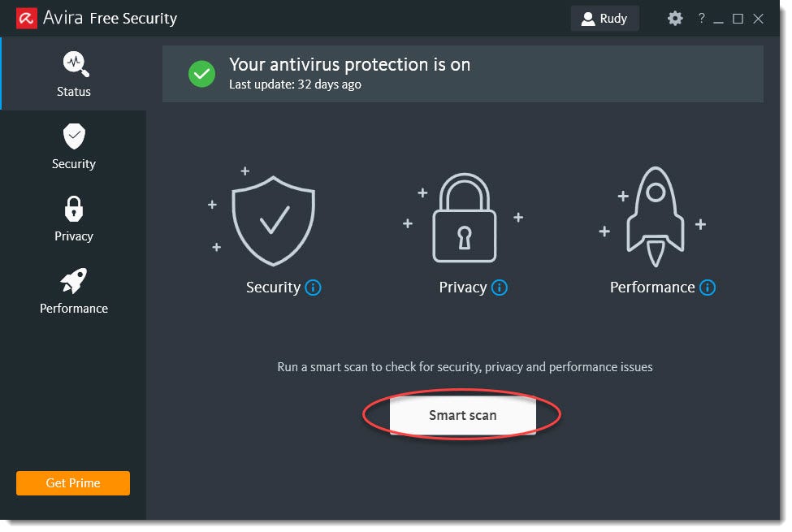Open settings via the gear icon

[675, 18]
